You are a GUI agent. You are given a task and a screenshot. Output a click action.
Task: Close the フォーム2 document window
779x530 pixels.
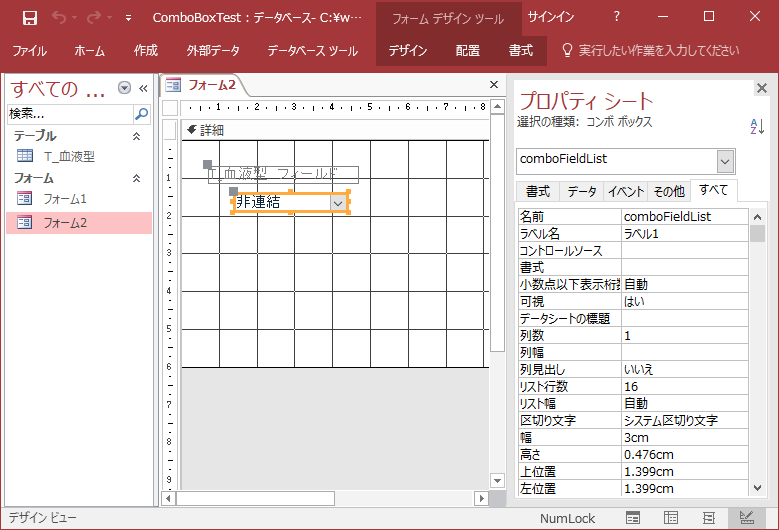click(494, 84)
